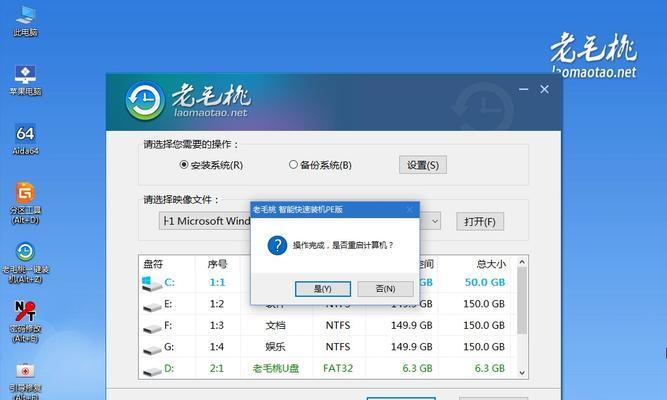Image resolution: width=667 pixels, height=400 pixels.
Task: Click the 娱乐 volume label cell
Action: click(x=275, y=347)
